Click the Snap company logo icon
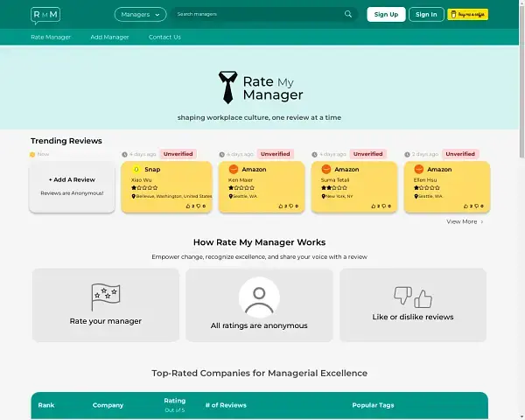 point(136,169)
